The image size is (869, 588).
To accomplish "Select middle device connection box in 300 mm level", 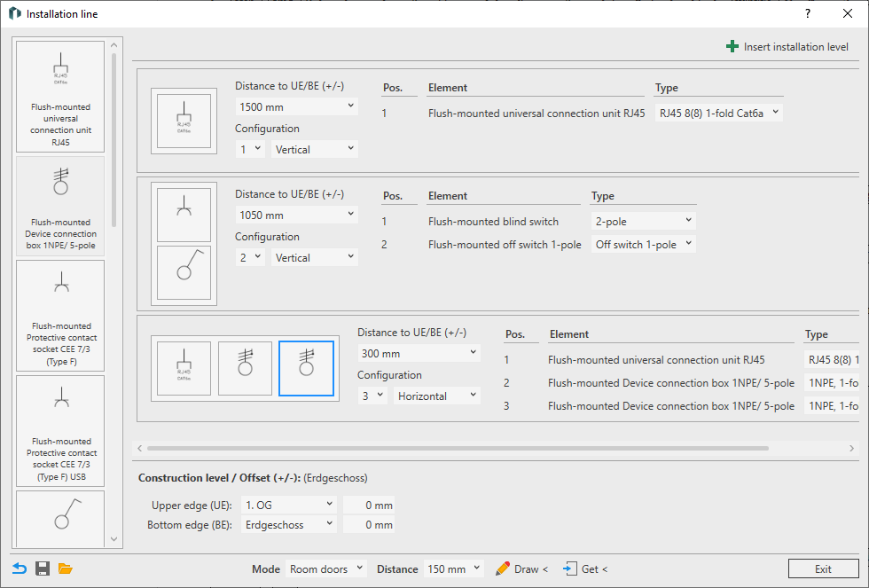I will tap(245, 368).
